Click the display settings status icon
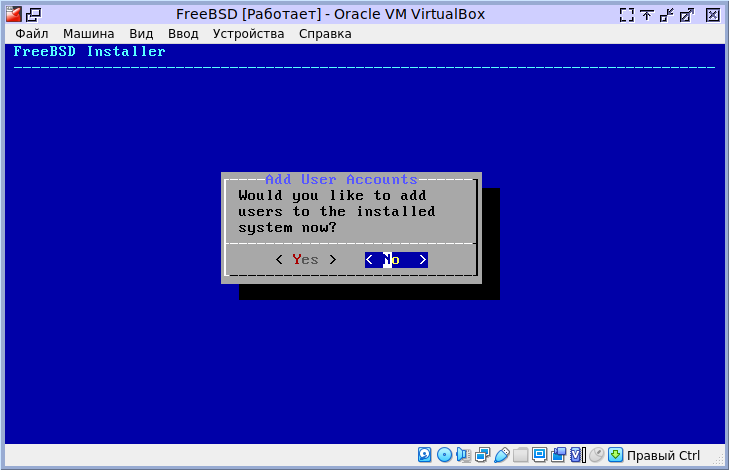Viewport: 729px width, 470px height. [539, 455]
